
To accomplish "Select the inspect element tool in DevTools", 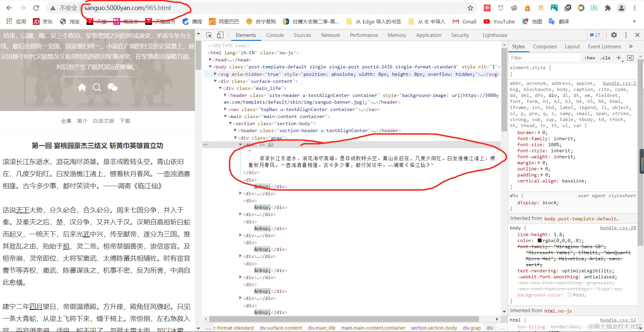I will point(209,35).
